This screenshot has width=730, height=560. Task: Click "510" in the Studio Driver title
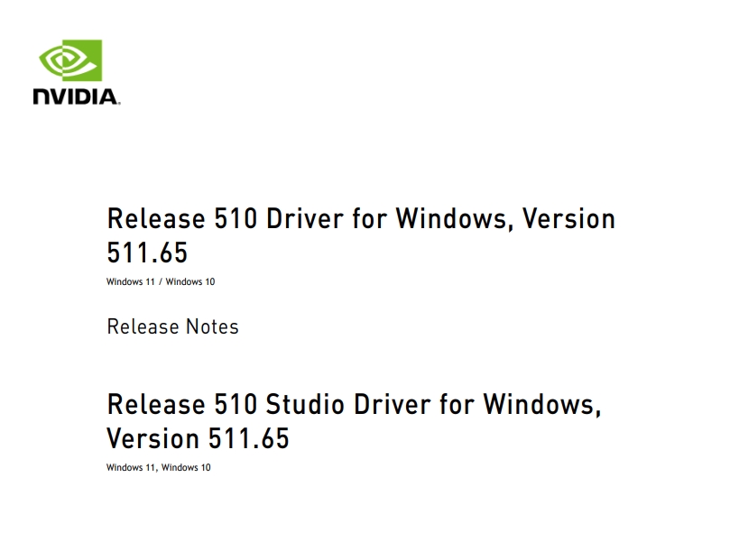tap(236, 404)
